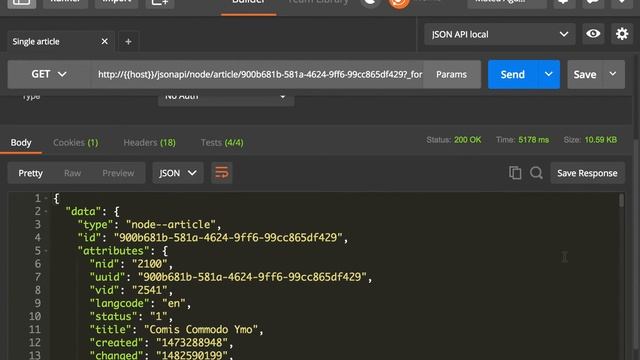This screenshot has width=640, height=360.
Task: Click the "id" value on line 4
Action: 228,238
